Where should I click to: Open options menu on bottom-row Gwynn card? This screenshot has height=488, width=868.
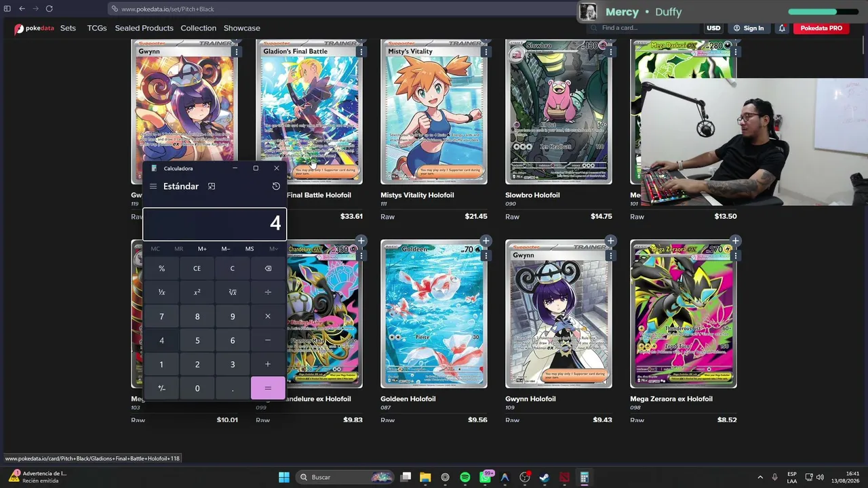tap(611, 256)
